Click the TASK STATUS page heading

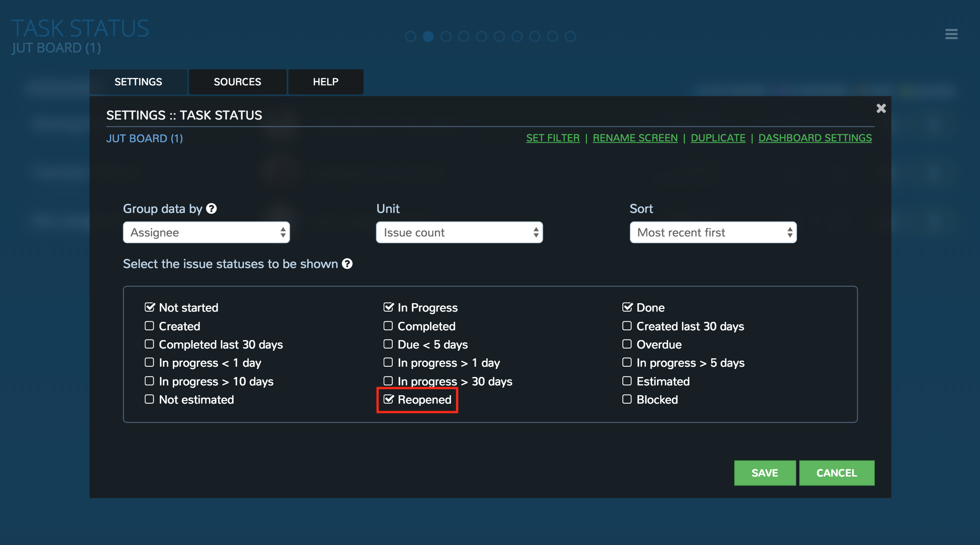80,28
